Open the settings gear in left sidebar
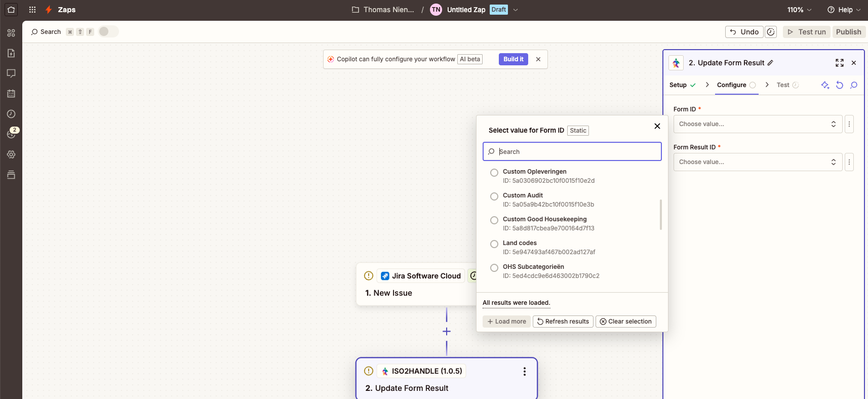This screenshot has width=868, height=399. pos(11,154)
